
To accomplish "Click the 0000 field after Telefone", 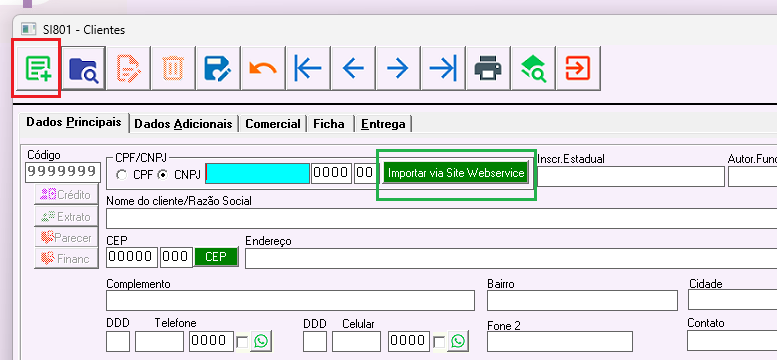I will [211, 341].
